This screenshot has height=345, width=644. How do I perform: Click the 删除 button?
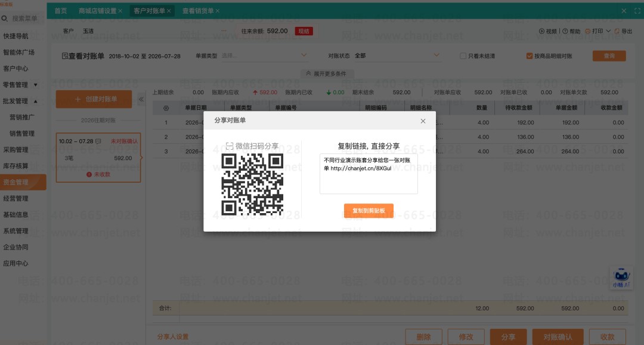coord(423,337)
